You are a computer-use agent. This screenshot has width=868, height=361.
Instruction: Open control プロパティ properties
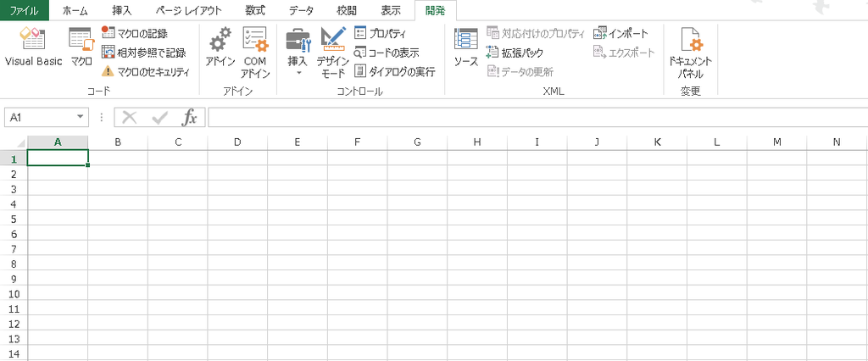[380, 34]
